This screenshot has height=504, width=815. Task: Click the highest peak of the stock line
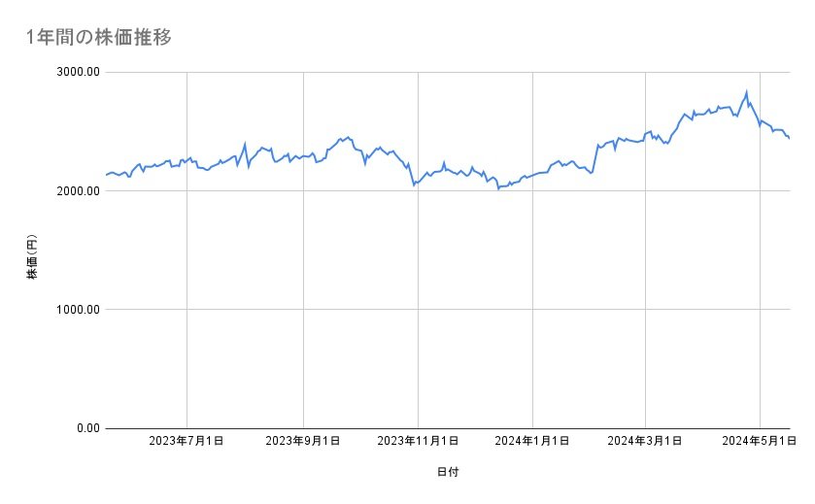(x=746, y=92)
